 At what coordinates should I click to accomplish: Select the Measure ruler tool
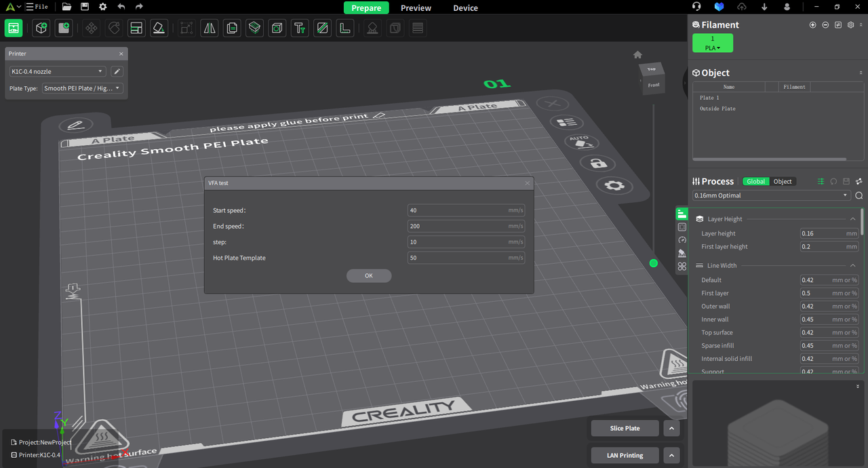(345, 28)
